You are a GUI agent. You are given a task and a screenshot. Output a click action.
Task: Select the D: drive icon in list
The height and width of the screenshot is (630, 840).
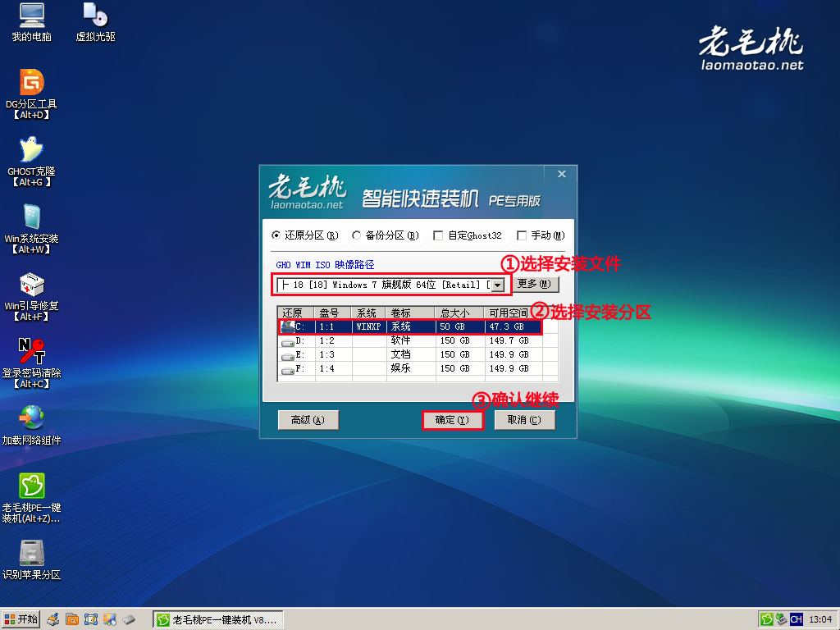(288, 342)
